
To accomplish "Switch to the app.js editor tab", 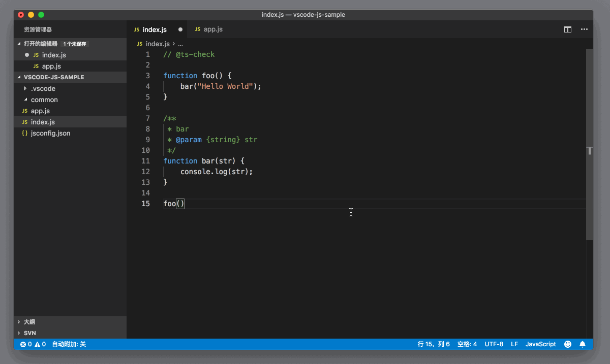I will tap(213, 29).
